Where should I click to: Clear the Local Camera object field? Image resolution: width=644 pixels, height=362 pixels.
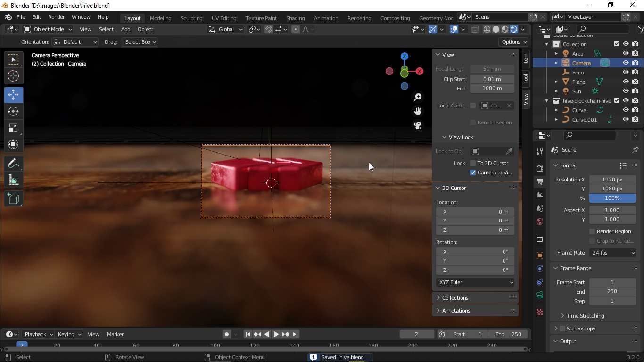tap(509, 106)
